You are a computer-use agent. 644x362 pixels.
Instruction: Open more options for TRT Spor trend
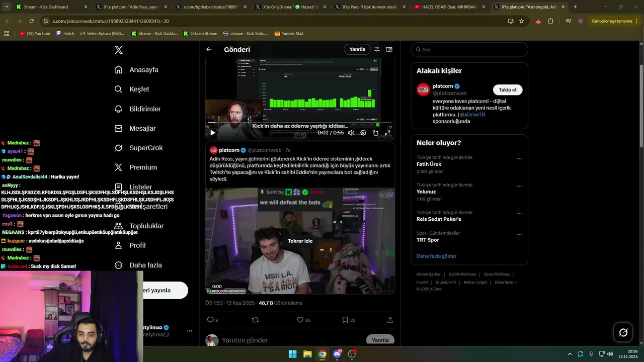tap(519, 235)
